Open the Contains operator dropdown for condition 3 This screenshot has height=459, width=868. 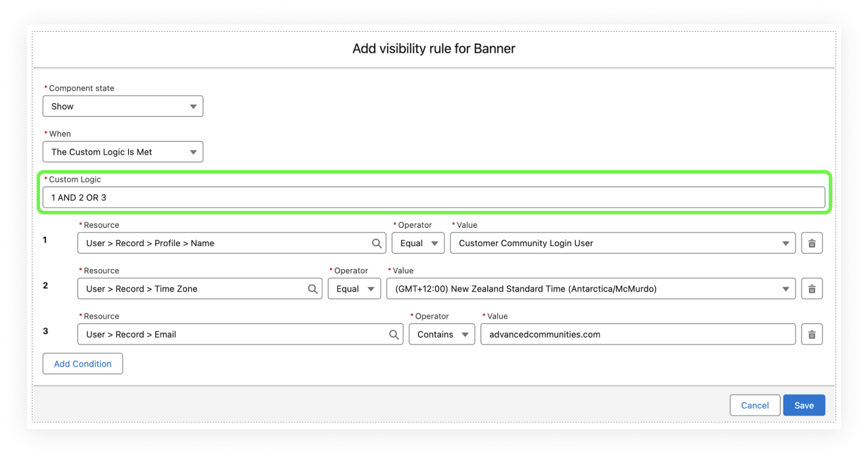(442, 334)
